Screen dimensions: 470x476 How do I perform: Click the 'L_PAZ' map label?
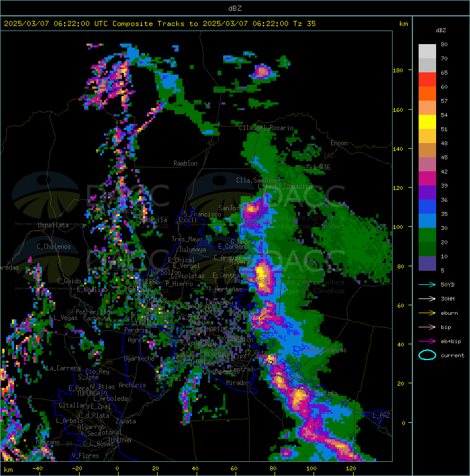tap(382, 415)
